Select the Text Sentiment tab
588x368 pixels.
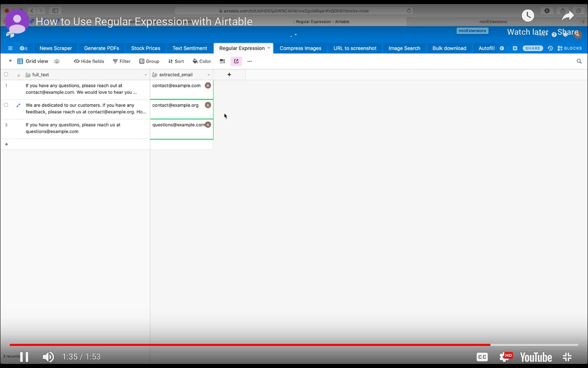tap(190, 48)
